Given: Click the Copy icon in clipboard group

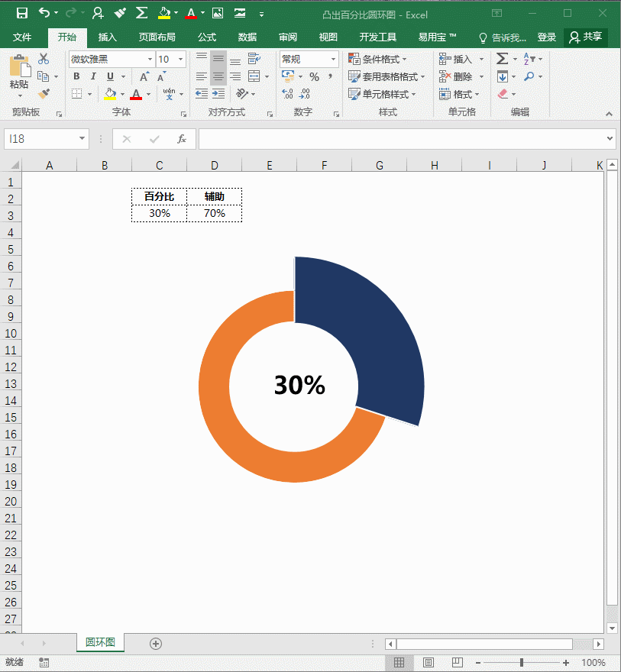Looking at the screenshot, I should click(x=43, y=76).
